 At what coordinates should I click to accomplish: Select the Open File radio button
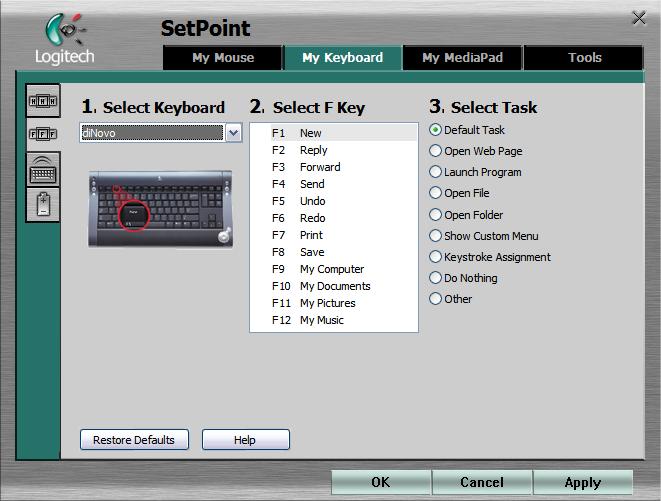435,193
